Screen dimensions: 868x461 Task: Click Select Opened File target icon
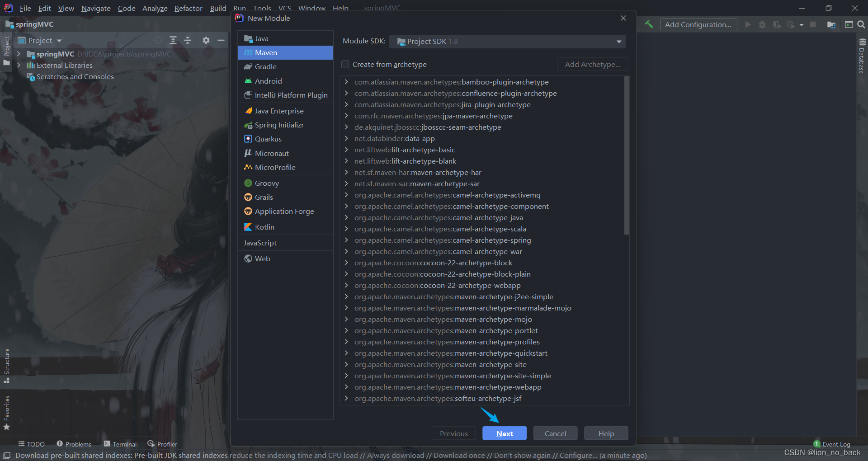pyautogui.click(x=158, y=40)
